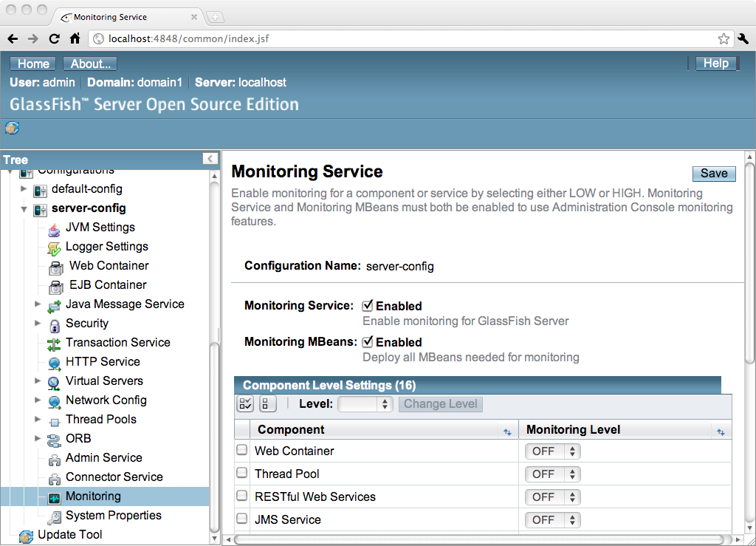
Task: Click the EJB Container icon in tree
Action: point(56,287)
